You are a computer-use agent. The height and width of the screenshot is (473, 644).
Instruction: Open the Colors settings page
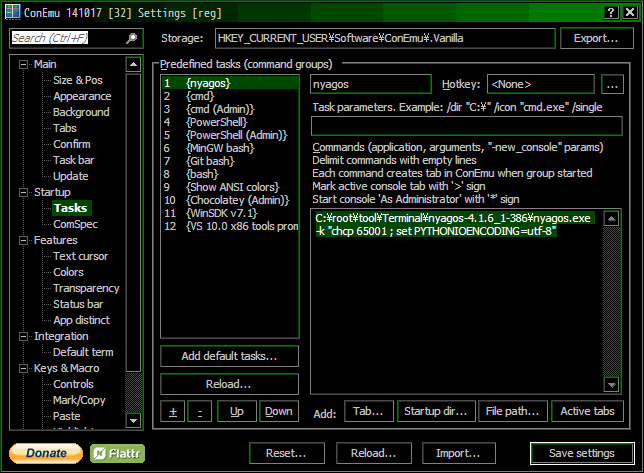click(68, 272)
